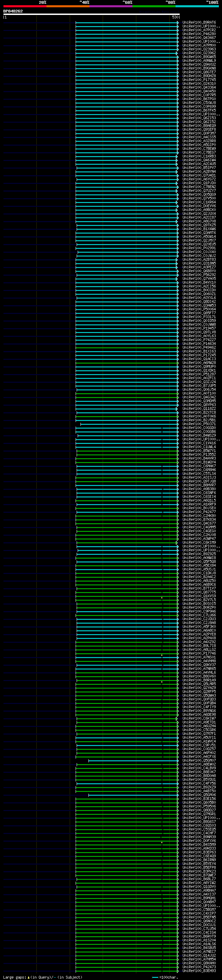Select hit label UniRef100_Q9SEF8
Screen dimensions: 222x980
click(x=199, y=129)
